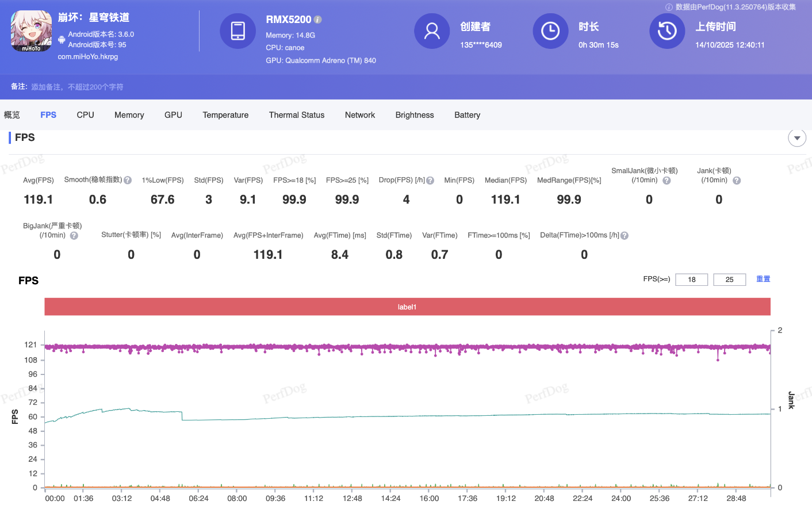Screen dimensions: 812x505
Task: Click the Honkai Star Rail app icon
Action: pyautogui.click(x=31, y=31)
